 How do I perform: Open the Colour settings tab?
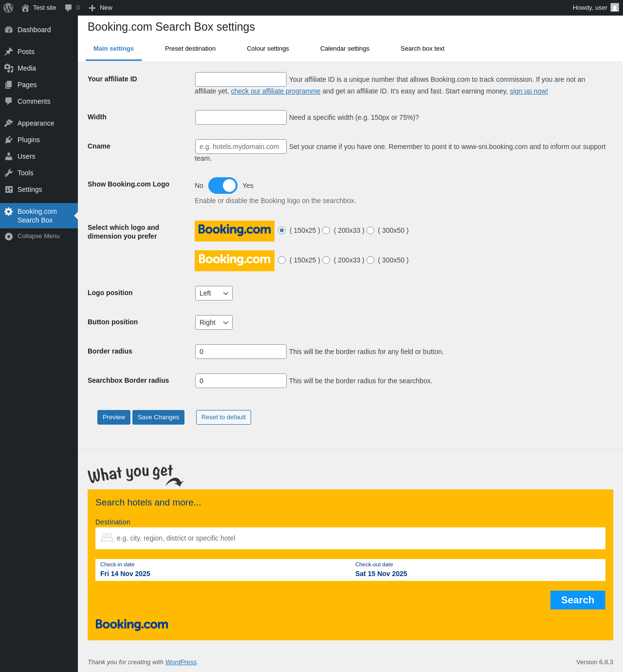pos(268,49)
